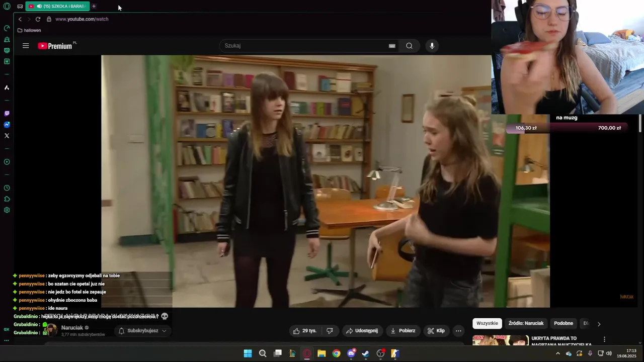This screenshot has width=644, height=362.
Task: Click the site security padlock icon
Action: (x=49, y=19)
